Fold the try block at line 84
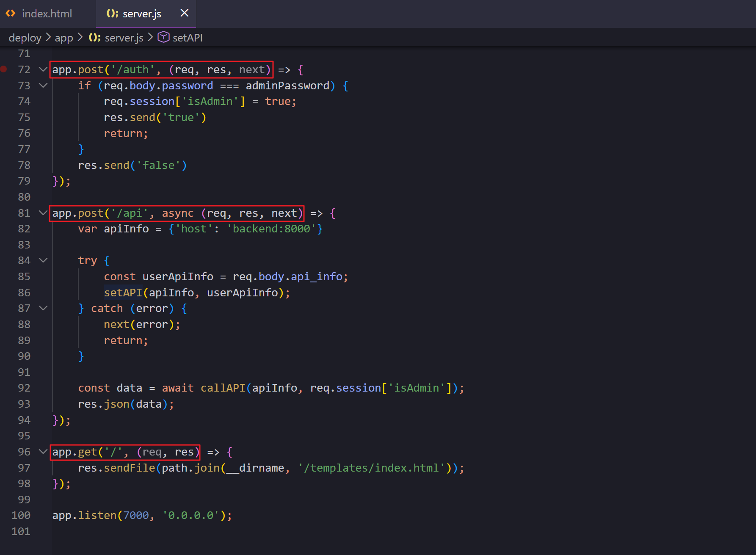The image size is (756, 555). point(43,260)
